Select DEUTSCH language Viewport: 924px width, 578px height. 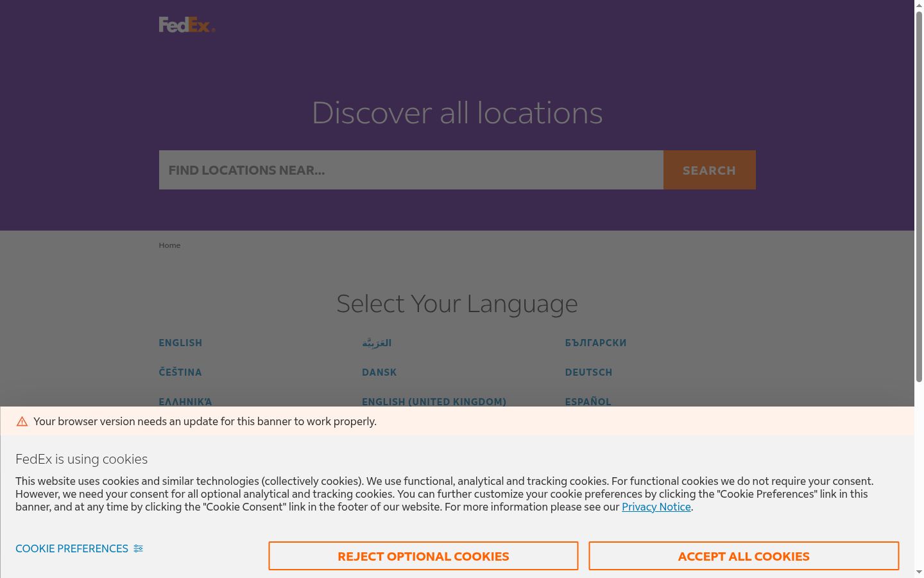588,372
